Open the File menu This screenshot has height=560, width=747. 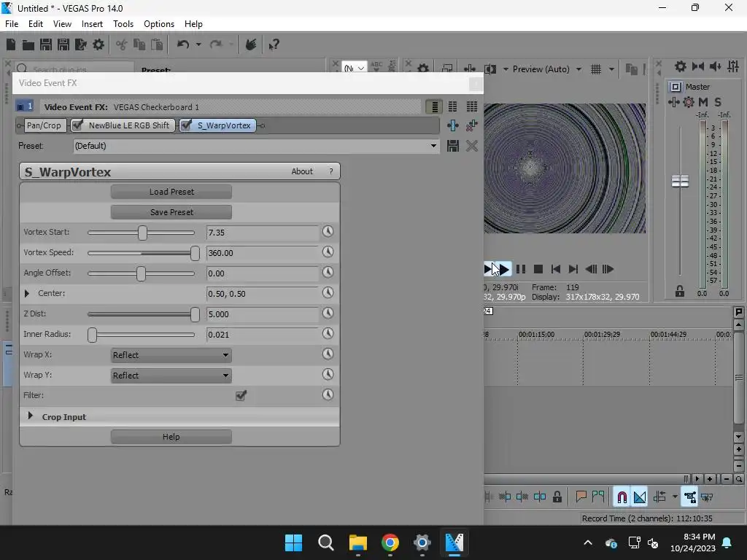point(12,24)
